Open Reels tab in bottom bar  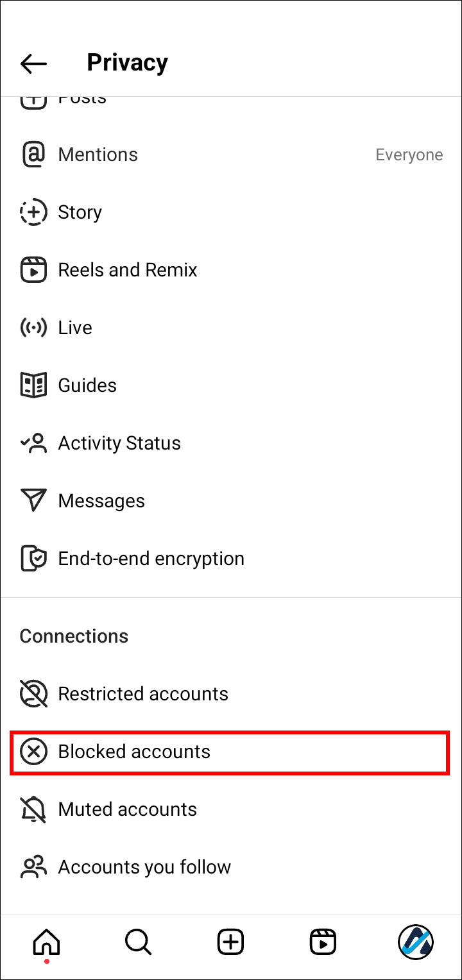click(323, 942)
